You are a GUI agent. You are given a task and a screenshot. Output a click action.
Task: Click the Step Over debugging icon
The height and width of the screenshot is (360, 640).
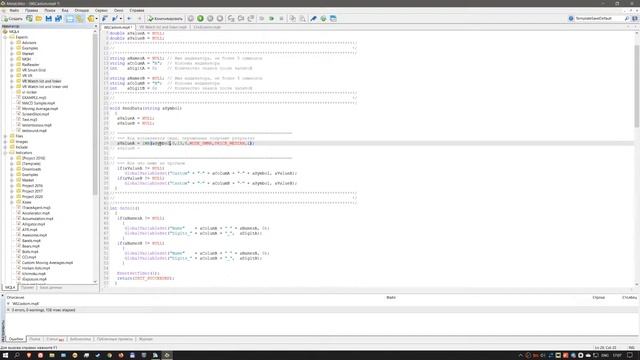241,19
